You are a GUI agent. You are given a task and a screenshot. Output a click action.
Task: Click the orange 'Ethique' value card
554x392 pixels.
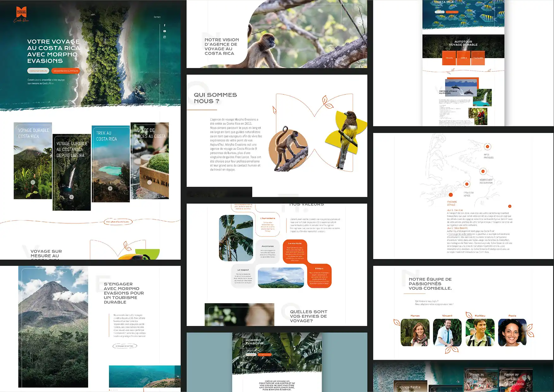[x=319, y=276]
